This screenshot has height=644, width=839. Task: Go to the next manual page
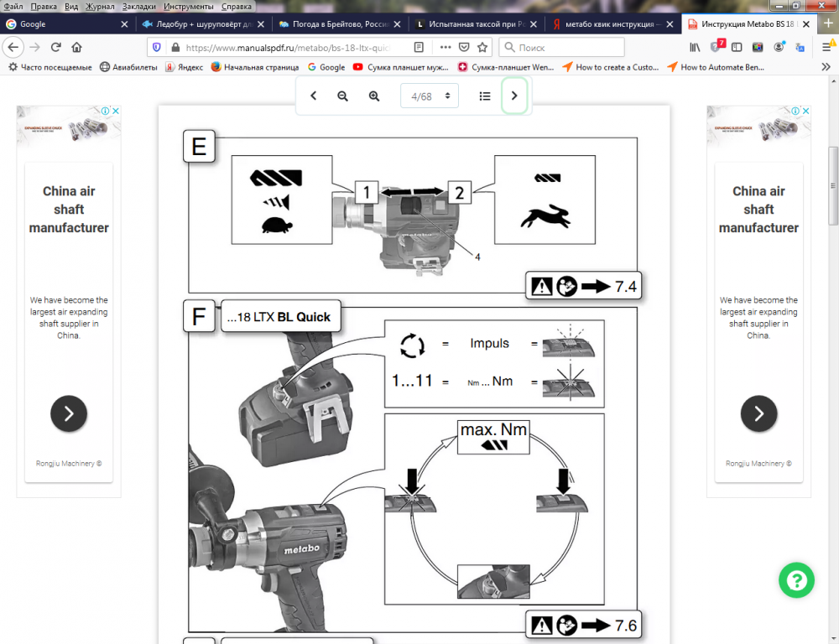point(514,96)
